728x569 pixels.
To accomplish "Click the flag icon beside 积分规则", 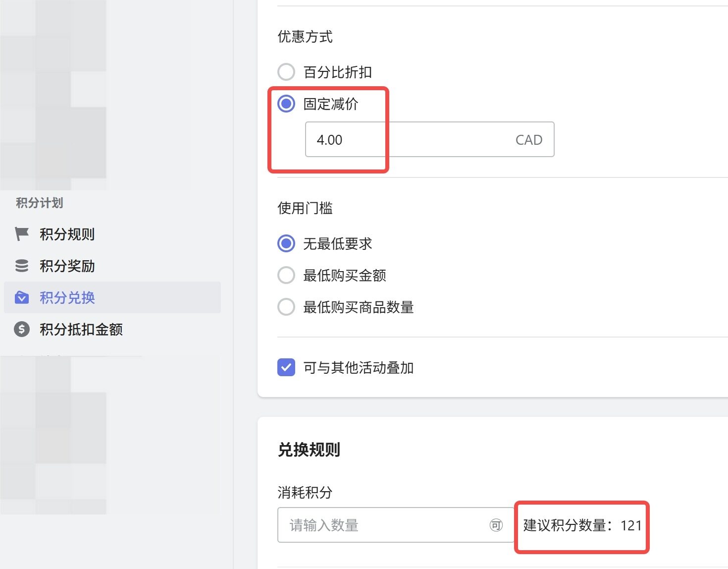I will 22,234.
